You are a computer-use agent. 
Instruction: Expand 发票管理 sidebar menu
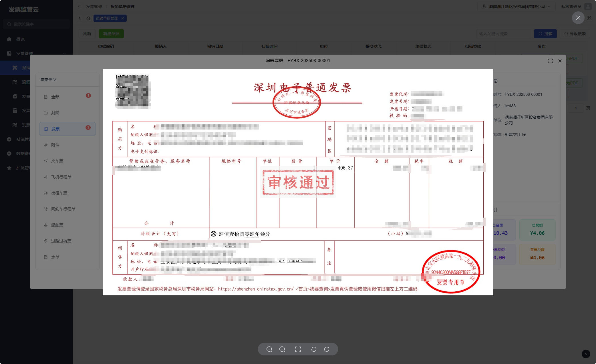36,53
